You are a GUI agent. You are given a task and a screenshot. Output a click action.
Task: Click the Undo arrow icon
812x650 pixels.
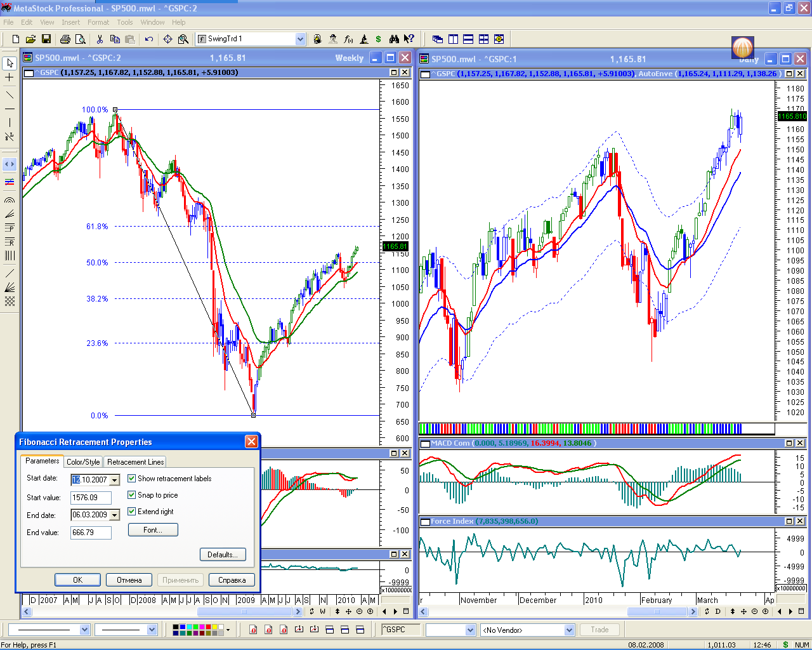[149, 39]
